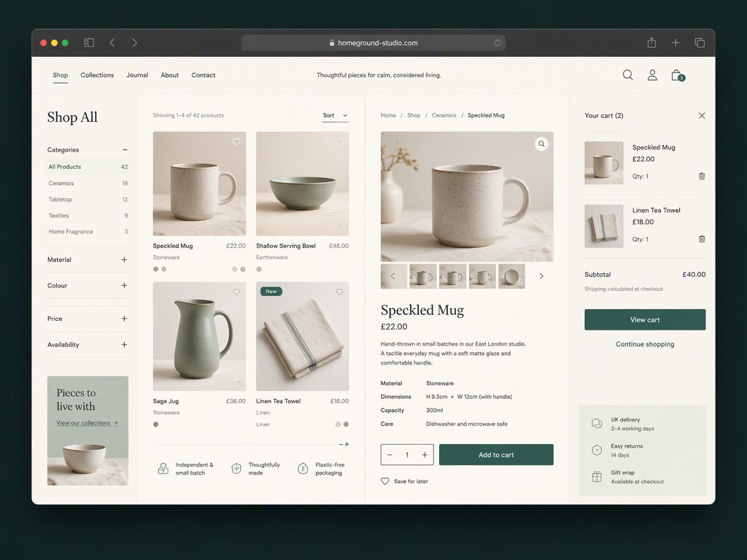Click the Independent & small batch icon
This screenshot has width=747, height=560.
[x=163, y=469]
